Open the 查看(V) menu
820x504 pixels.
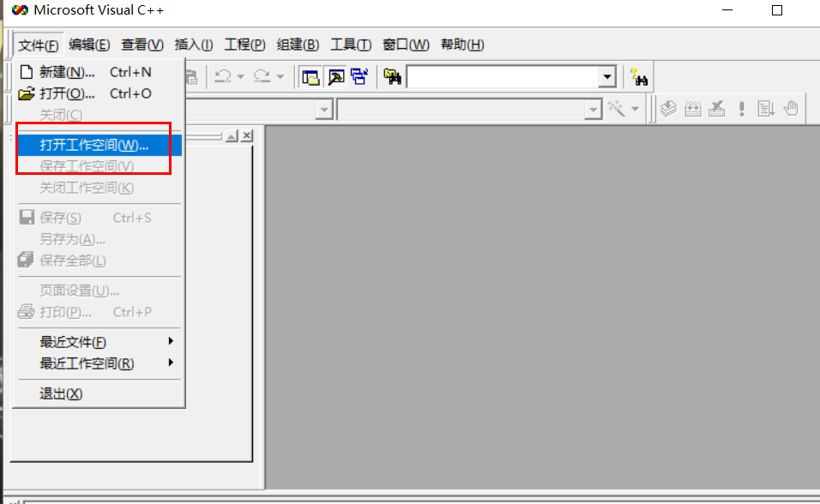pyautogui.click(x=142, y=45)
